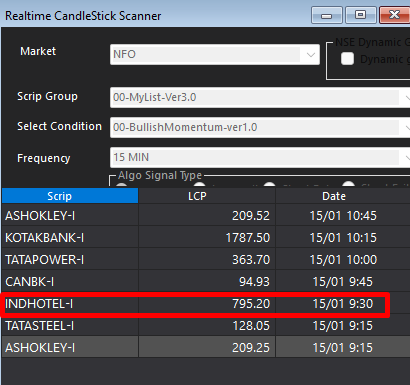Select the CANBK-I scrip row
This screenshot has width=410, height=385.
click(x=206, y=282)
